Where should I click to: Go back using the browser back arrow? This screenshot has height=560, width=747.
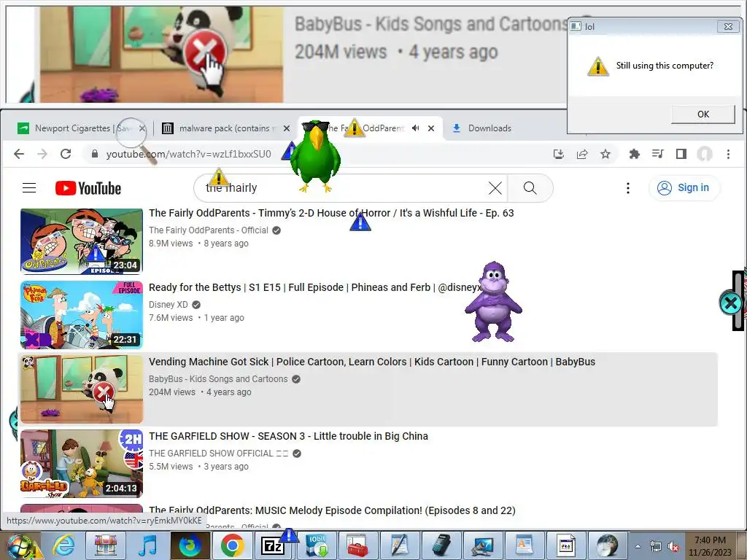click(x=19, y=154)
